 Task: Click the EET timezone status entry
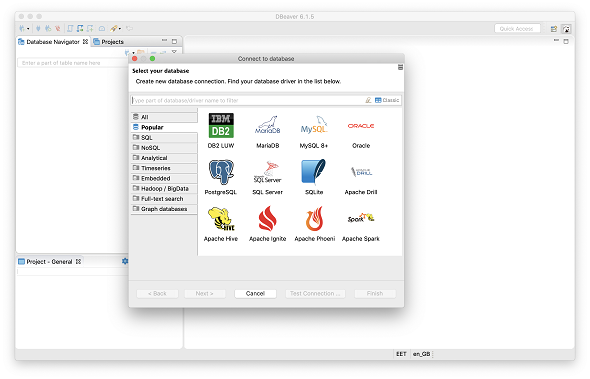(x=401, y=354)
